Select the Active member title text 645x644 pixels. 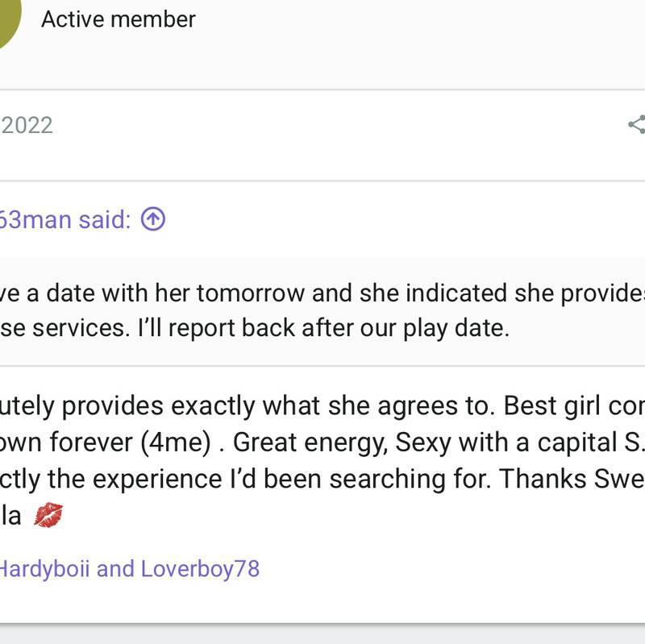click(x=118, y=19)
